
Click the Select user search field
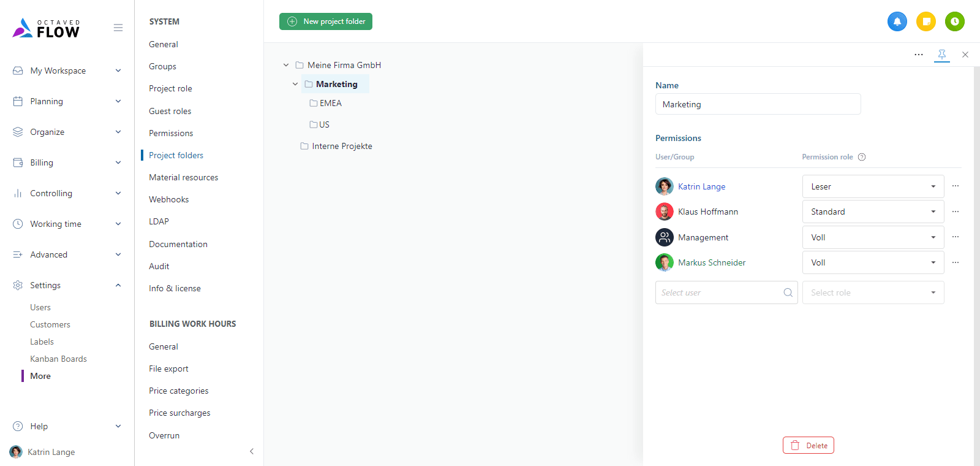pyautogui.click(x=720, y=292)
